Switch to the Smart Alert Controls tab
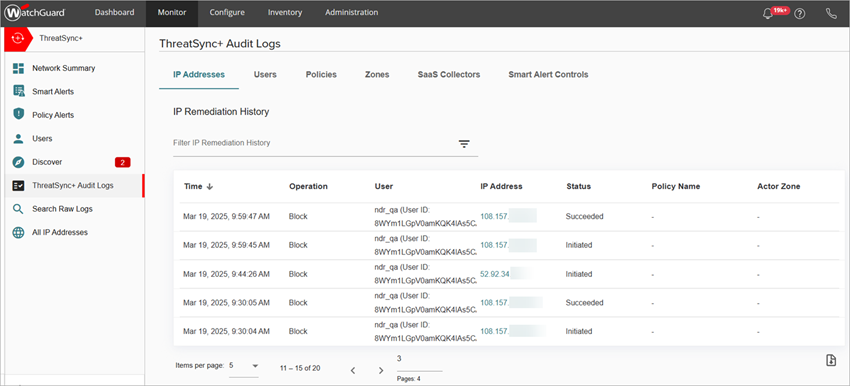The image size is (850, 386). pyautogui.click(x=548, y=75)
